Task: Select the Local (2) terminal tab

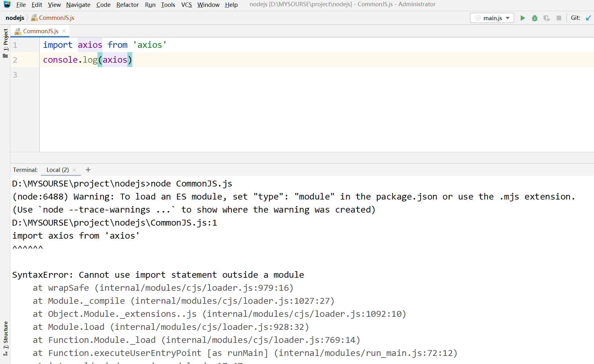Action: click(x=57, y=170)
